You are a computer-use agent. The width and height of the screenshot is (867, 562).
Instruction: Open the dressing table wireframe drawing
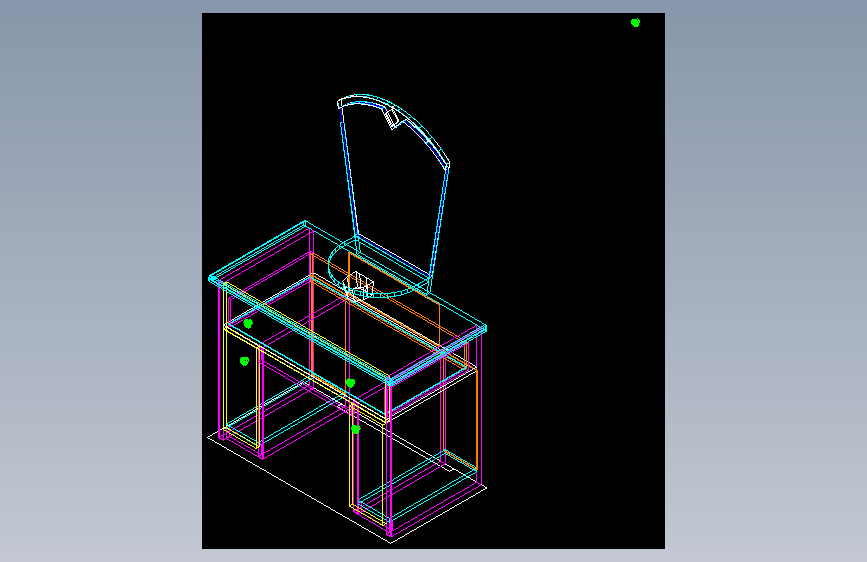(434, 281)
